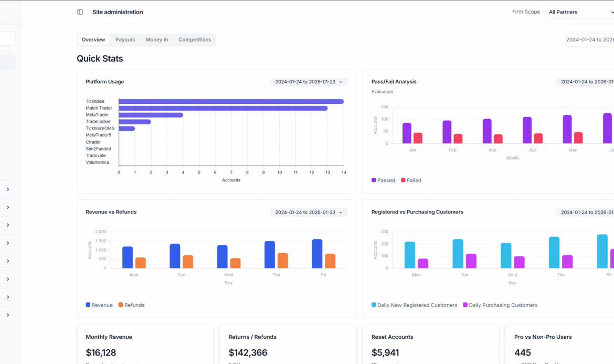Viewport: 614px width, 364px height.
Task: Click the red Failed legend marker
Action: pos(404,180)
